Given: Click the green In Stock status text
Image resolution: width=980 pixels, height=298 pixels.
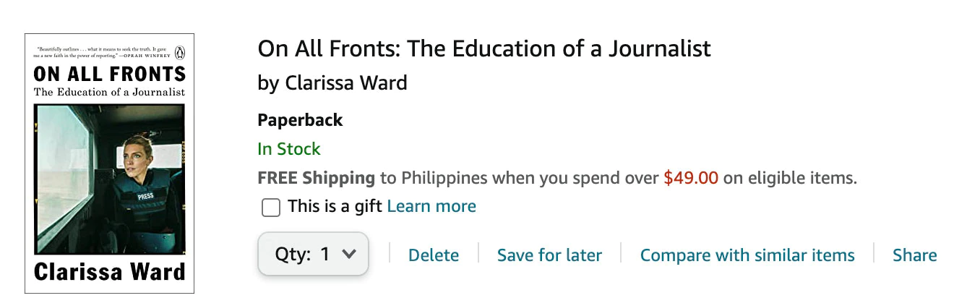Looking at the screenshot, I should click(x=289, y=149).
